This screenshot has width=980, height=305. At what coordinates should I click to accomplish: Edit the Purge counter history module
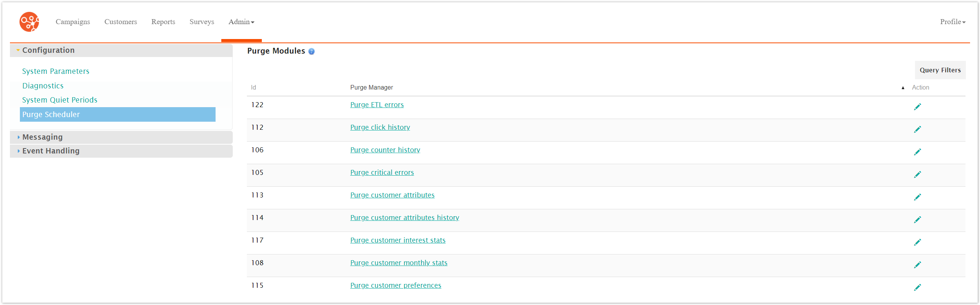pos(918,152)
